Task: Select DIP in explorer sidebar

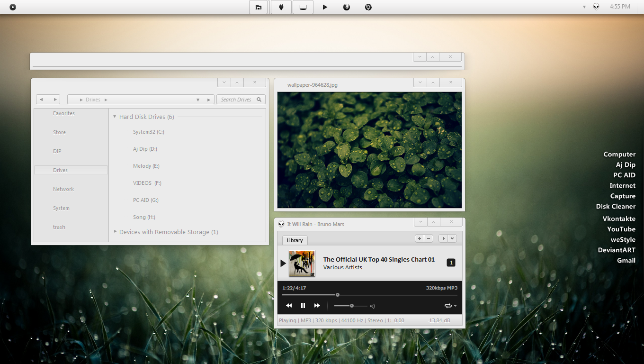Action: click(x=57, y=151)
